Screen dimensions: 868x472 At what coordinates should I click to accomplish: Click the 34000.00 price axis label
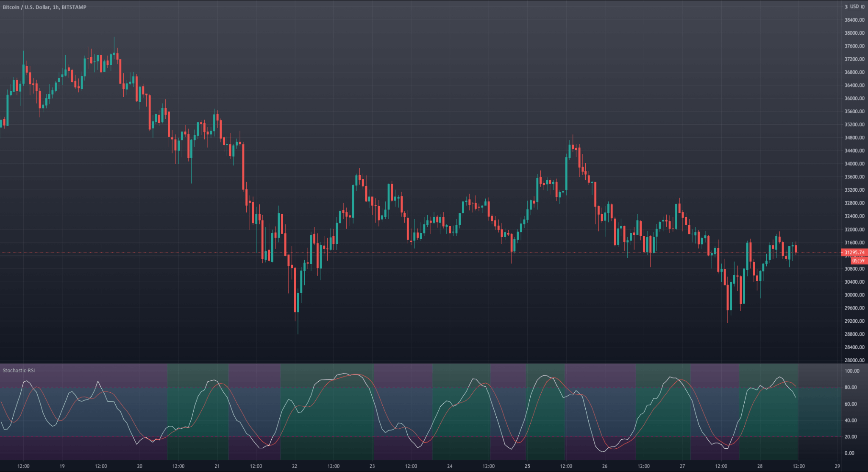(x=854, y=164)
